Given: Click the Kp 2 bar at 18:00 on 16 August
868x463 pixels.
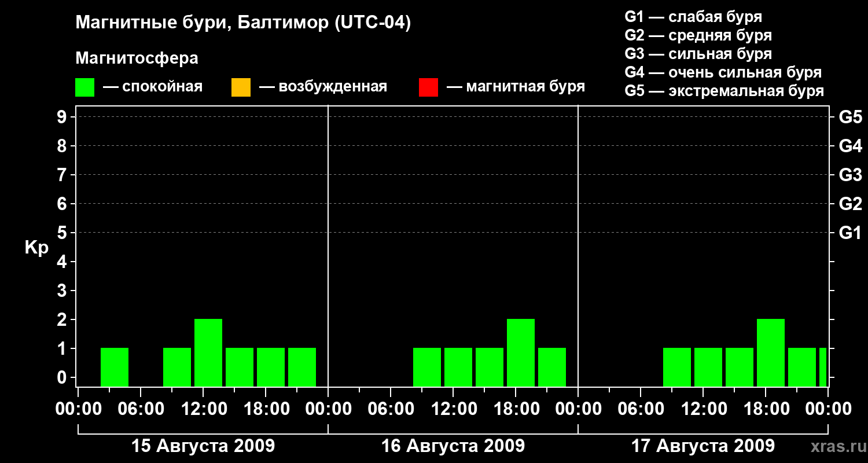Looking at the screenshot, I should (521, 352).
